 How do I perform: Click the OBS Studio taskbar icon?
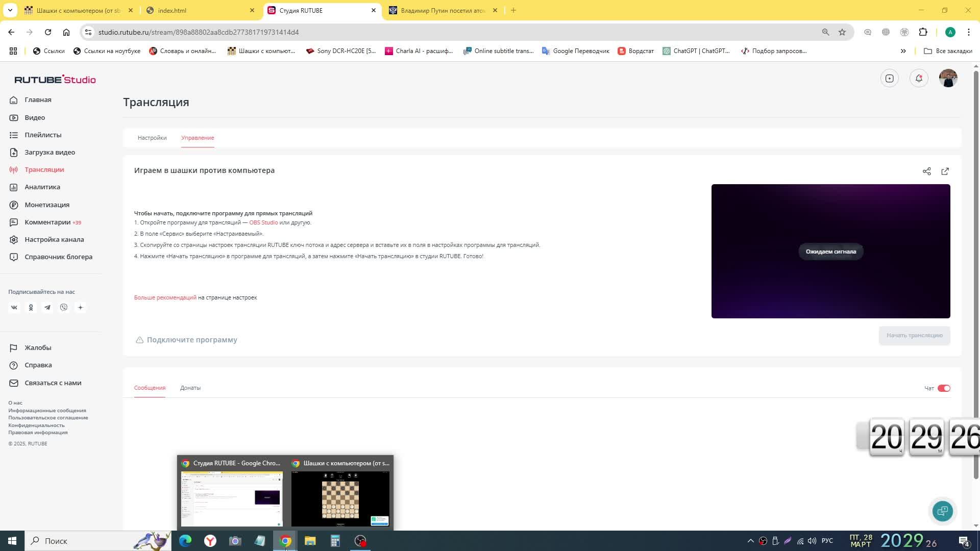(360, 541)
